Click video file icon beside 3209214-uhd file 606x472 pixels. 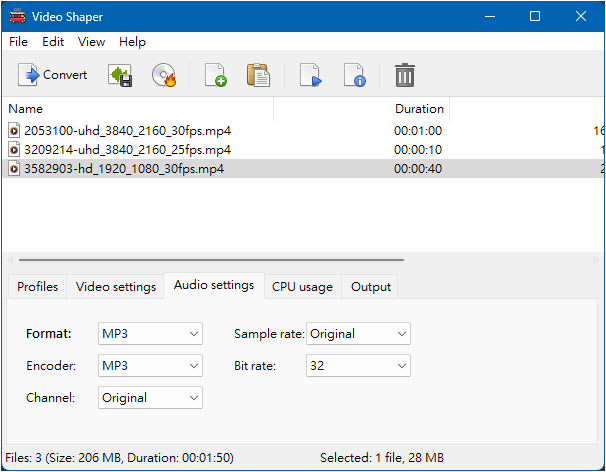(x=14, y=149)
